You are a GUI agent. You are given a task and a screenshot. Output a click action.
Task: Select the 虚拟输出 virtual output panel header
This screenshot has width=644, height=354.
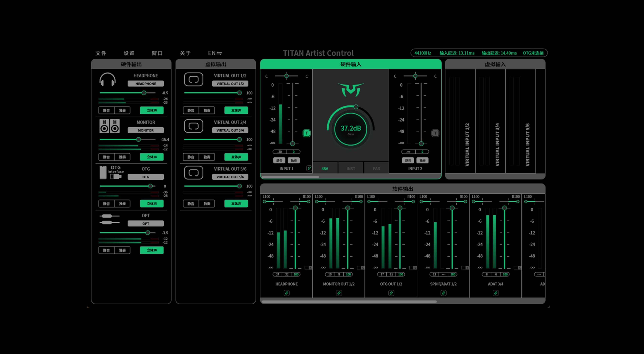click(216, 64)
